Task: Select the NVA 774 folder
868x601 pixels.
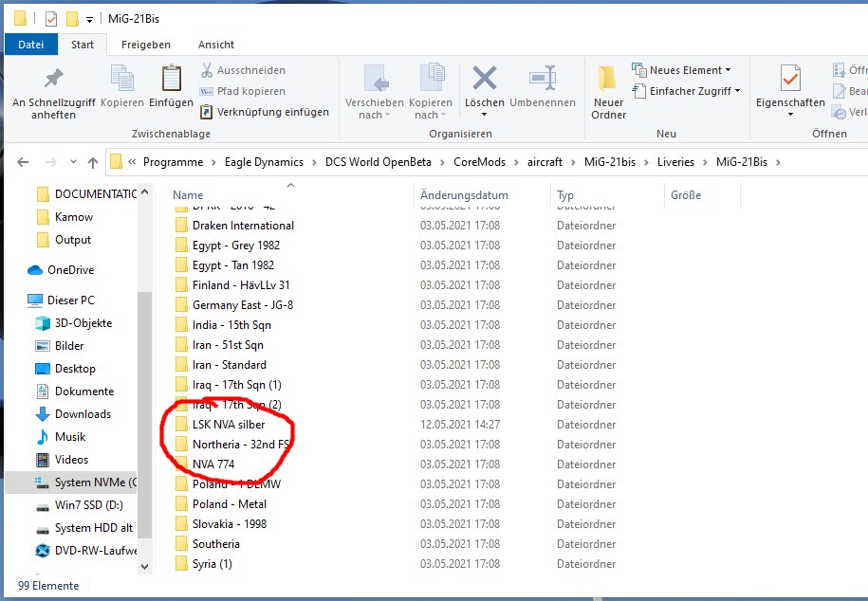Action: pyautogui.click(x=205, y=464)
